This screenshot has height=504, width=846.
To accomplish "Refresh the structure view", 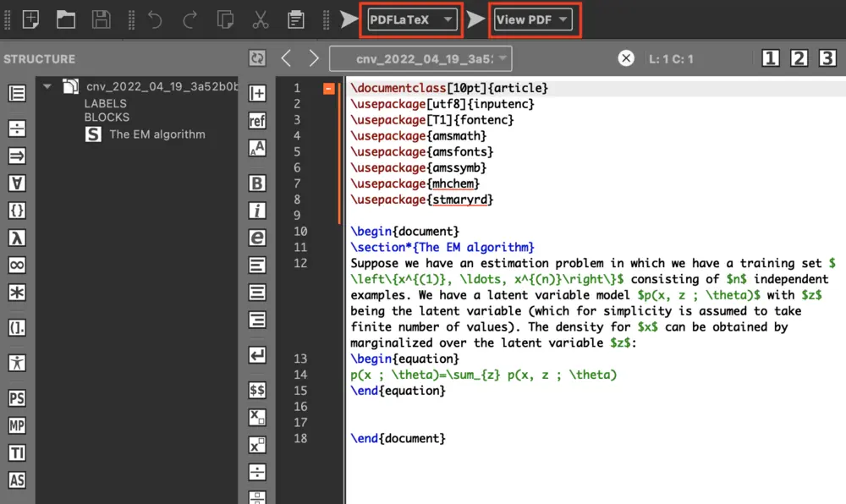I will (257, 58).
